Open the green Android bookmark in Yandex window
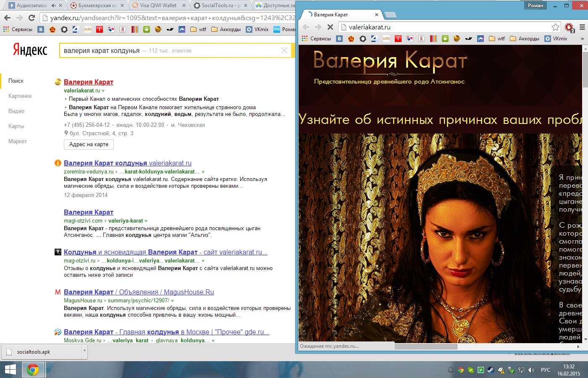Screen dimensions: 588x378 (x=146, y=29)
